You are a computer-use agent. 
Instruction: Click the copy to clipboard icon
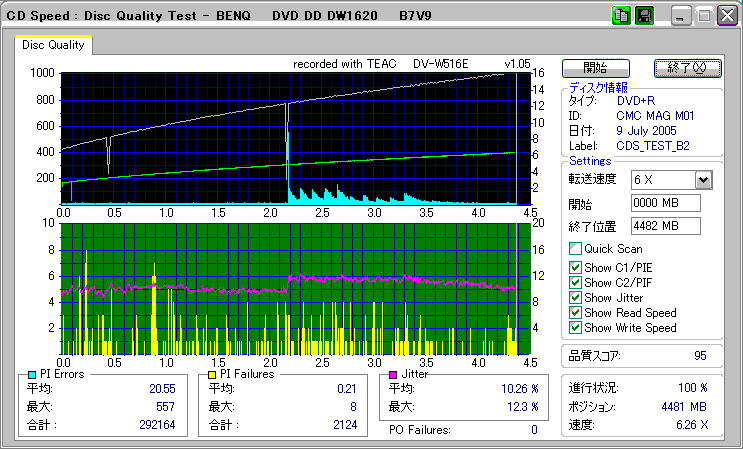pos(620,16)
